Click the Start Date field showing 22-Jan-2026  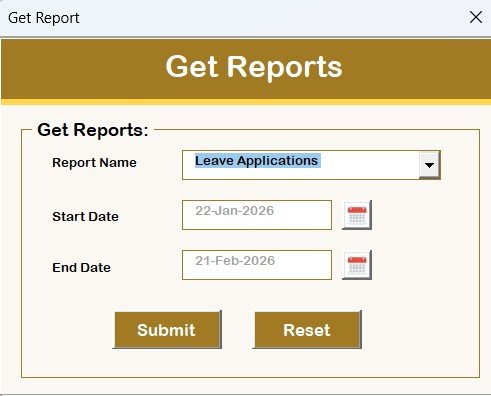(x=257, y=215)
